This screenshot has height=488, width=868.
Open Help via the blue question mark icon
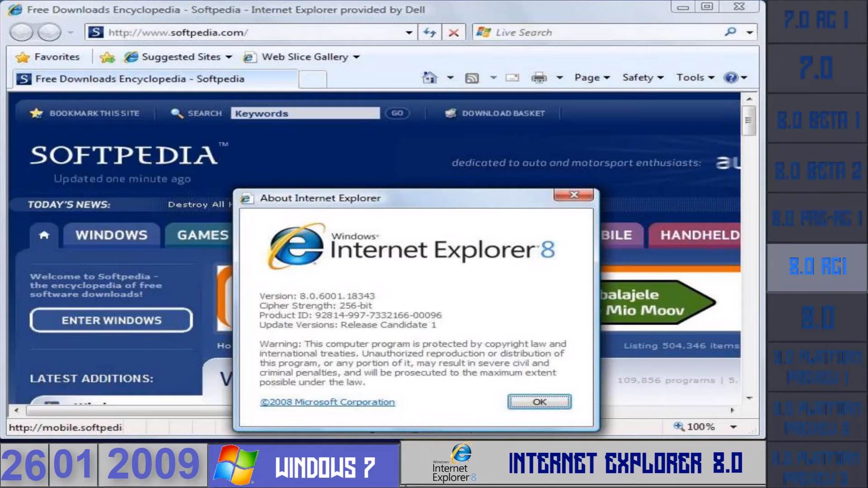[730, 77]
